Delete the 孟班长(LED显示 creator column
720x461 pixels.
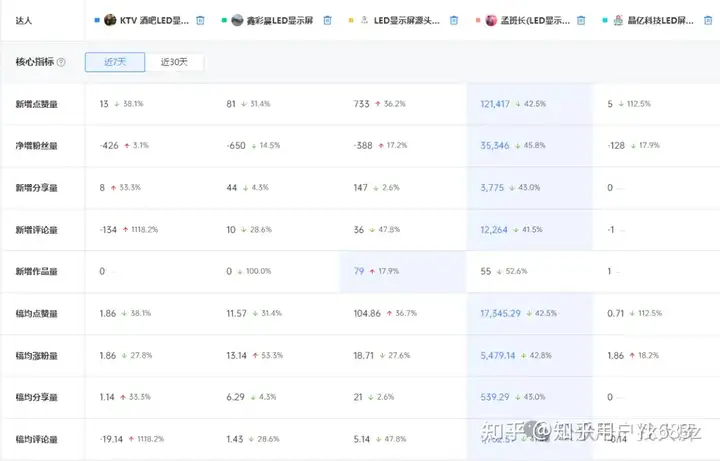581,20
